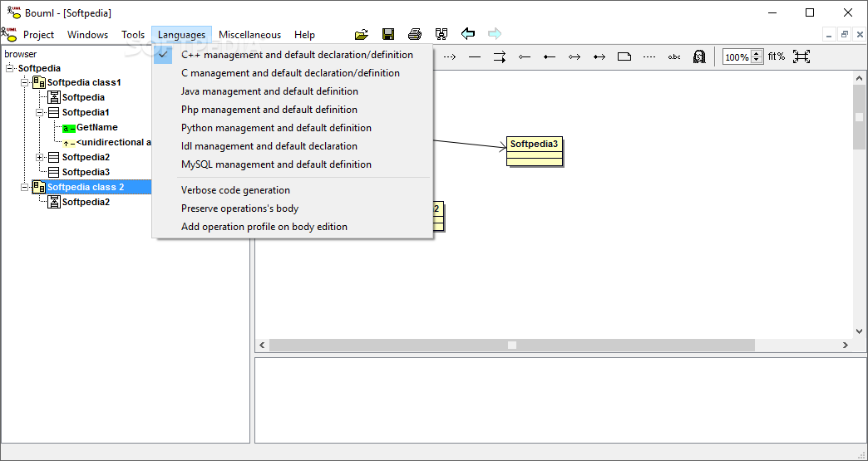
Task: Select Softpedia1 in the browser tree
Action: 86,112
